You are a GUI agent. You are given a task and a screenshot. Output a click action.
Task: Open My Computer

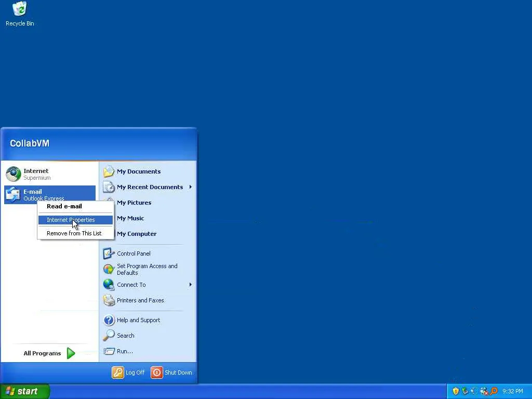[x=137, y=234]
